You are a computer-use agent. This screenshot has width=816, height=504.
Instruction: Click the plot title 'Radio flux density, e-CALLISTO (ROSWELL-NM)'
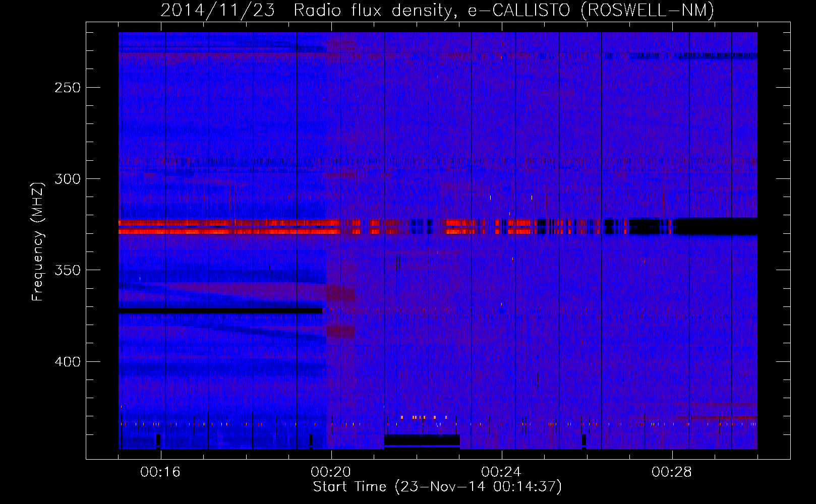504,10
